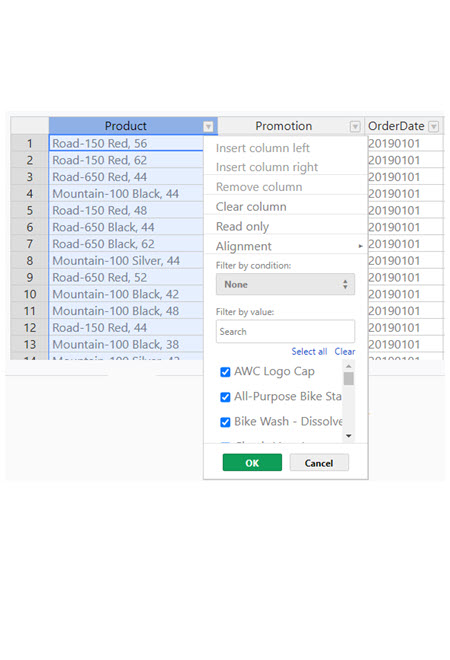Click the Cancel button
The height and width of the screenshot is (660, 450).
[319, 463]
